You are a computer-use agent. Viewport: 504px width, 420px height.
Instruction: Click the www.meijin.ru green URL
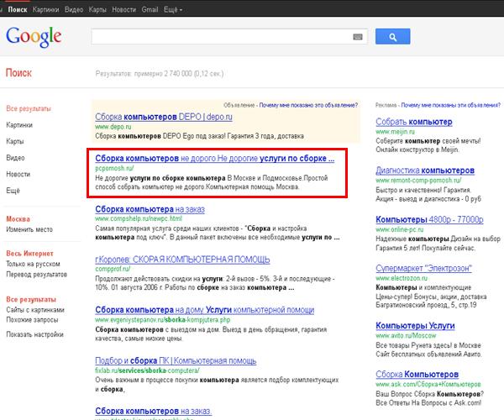pyautogui.click(x=395, y=132)
